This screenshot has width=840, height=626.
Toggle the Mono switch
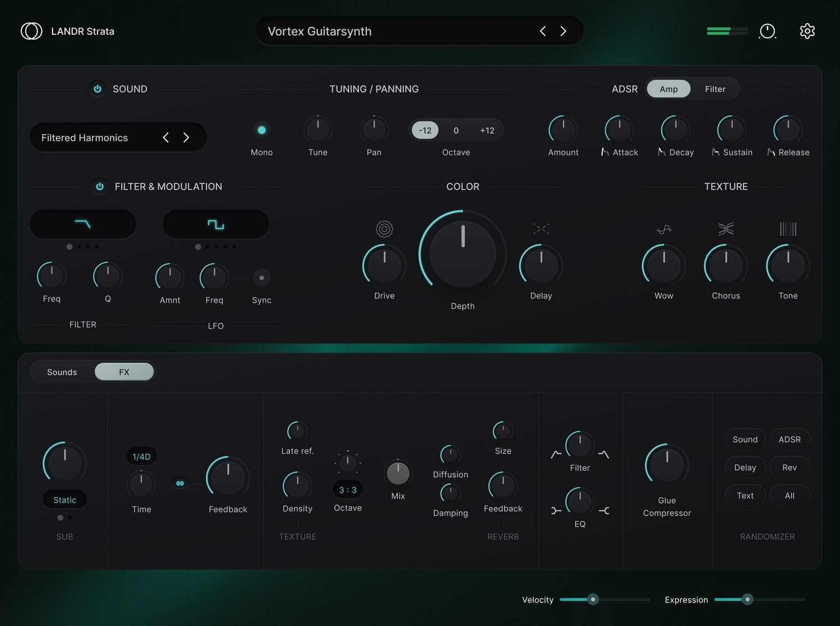click(x=262, y=130)
